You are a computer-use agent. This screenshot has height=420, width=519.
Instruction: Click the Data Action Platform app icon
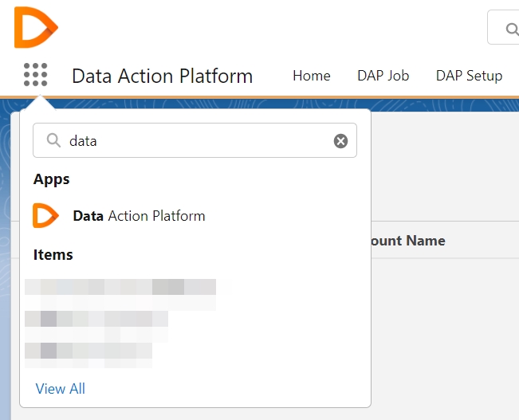point(45,215)
